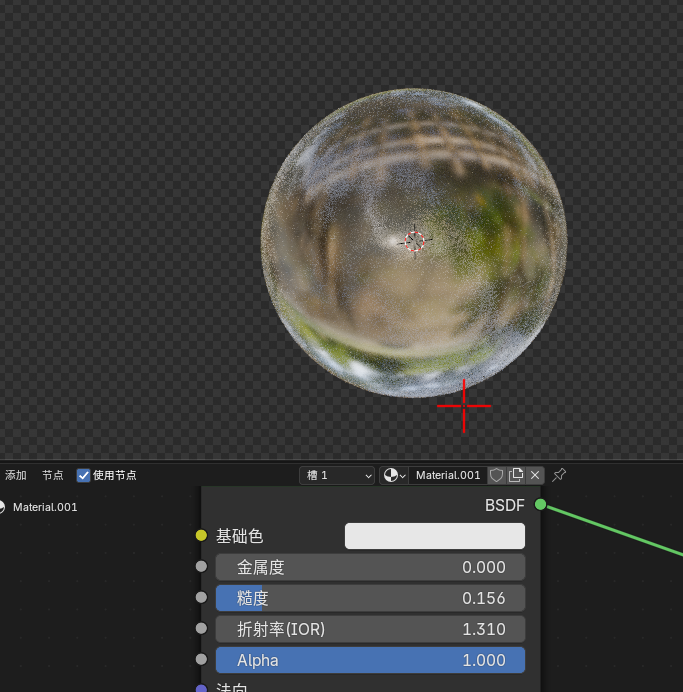
Task: Click the Material.001 breadcrumb label
Action: (x=45, y=507)
